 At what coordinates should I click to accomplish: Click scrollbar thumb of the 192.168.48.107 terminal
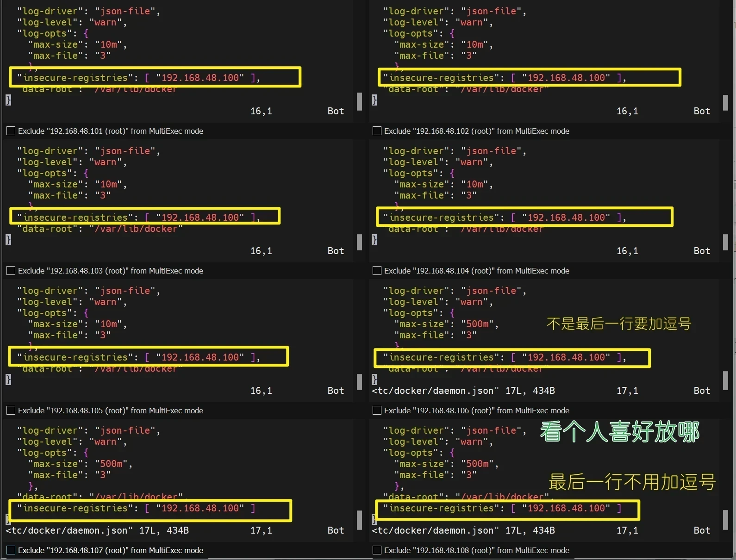359,520
